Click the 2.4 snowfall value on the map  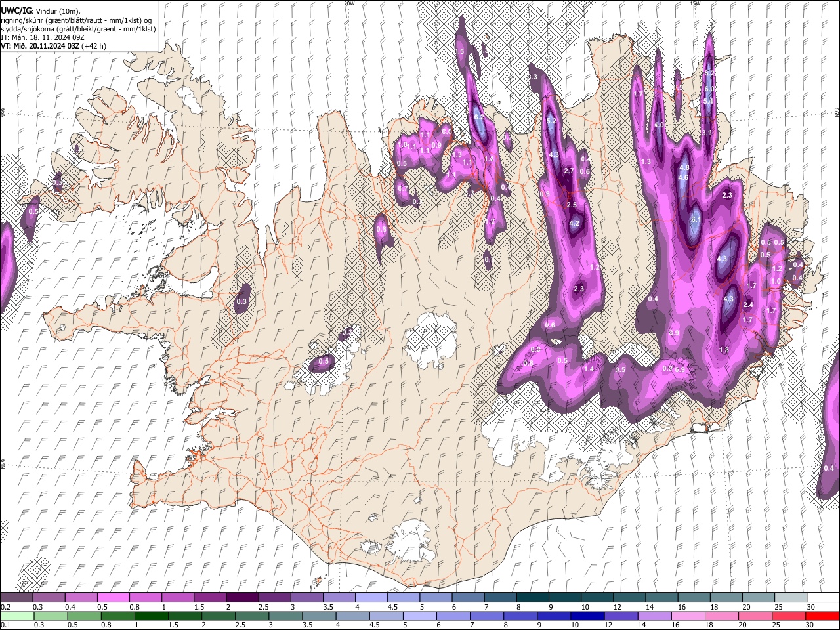click(x=748, y=305)
